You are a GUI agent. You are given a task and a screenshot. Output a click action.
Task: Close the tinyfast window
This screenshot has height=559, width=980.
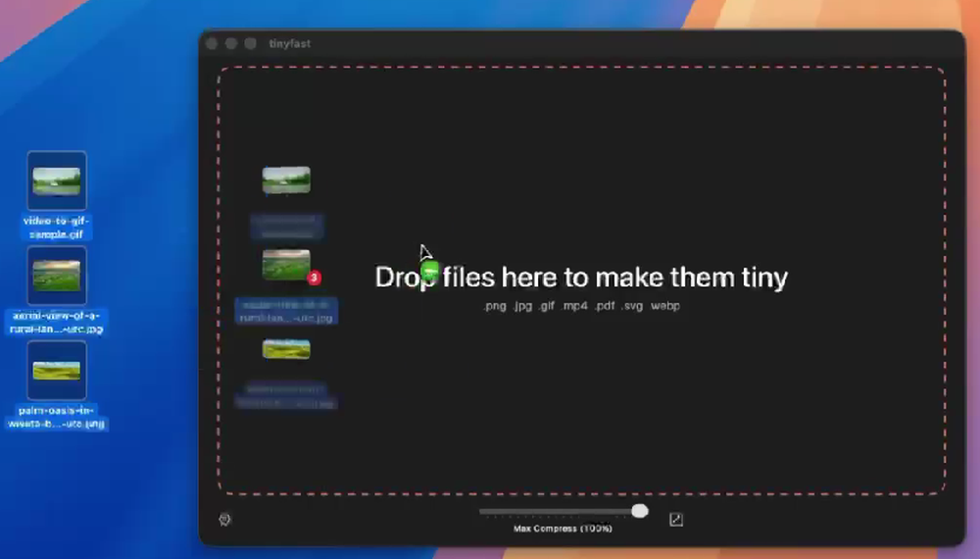(212, 44)
